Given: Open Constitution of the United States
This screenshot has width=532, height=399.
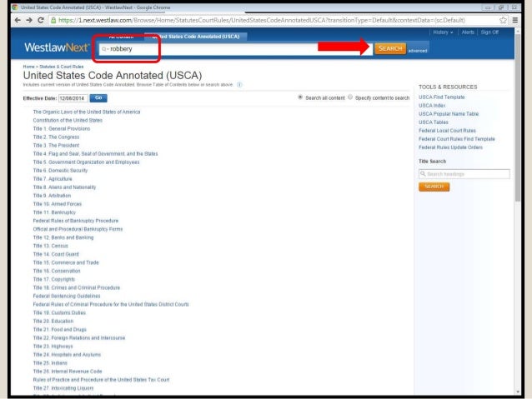Looking at the screenshot, I should (68, 120).
